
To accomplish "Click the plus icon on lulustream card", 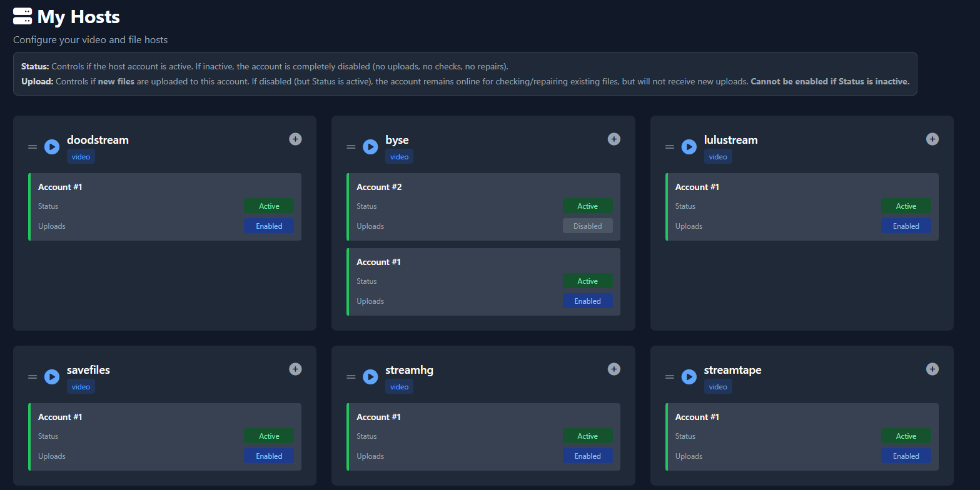I will [x=932, y=139].
